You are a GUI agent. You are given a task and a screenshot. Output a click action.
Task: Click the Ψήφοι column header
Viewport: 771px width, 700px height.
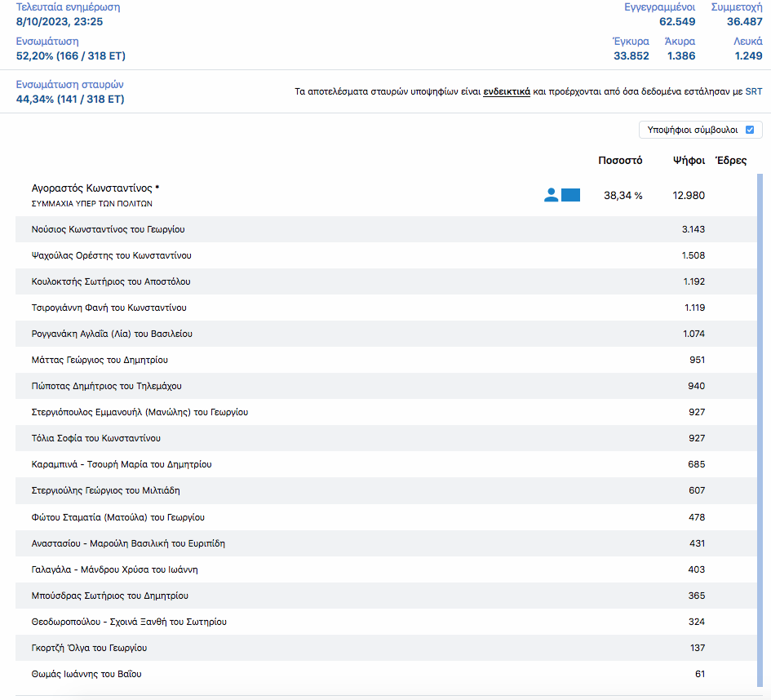(x=689, y=161)
